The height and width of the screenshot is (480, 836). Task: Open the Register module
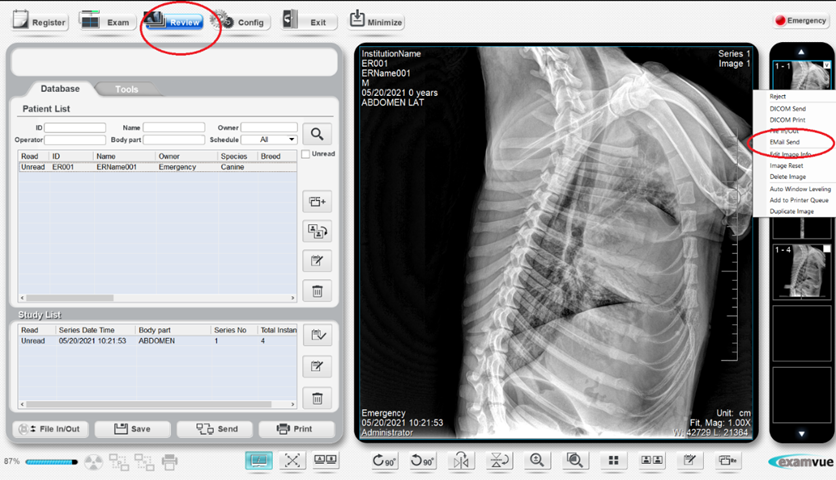pyautogui.click(x=40, y=21)
